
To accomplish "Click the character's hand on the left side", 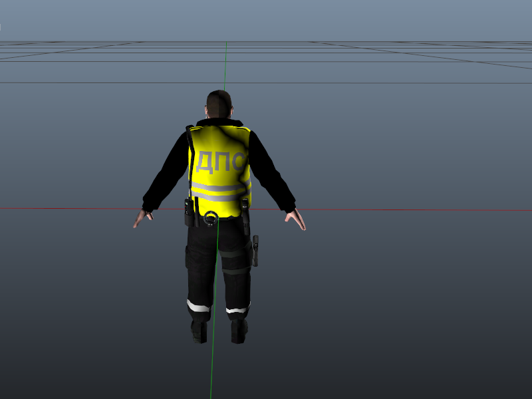I will [x=142, y=218].
